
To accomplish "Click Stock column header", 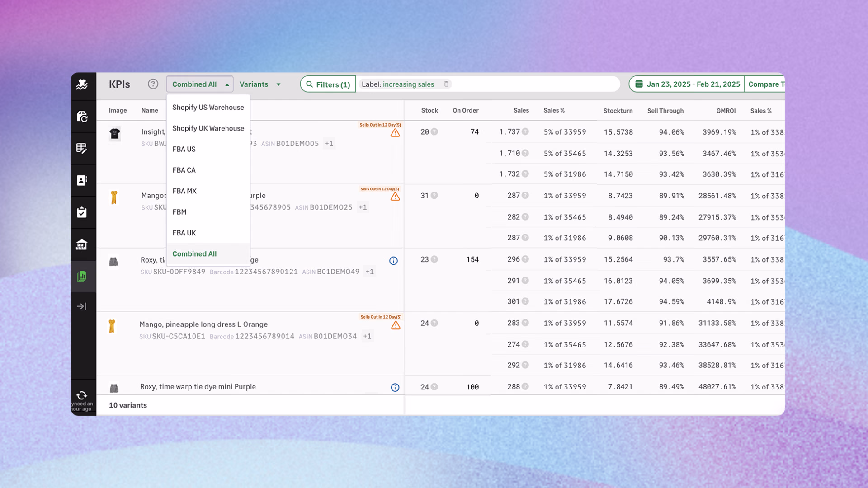I will pyautogui.click(x=429, y=110).
